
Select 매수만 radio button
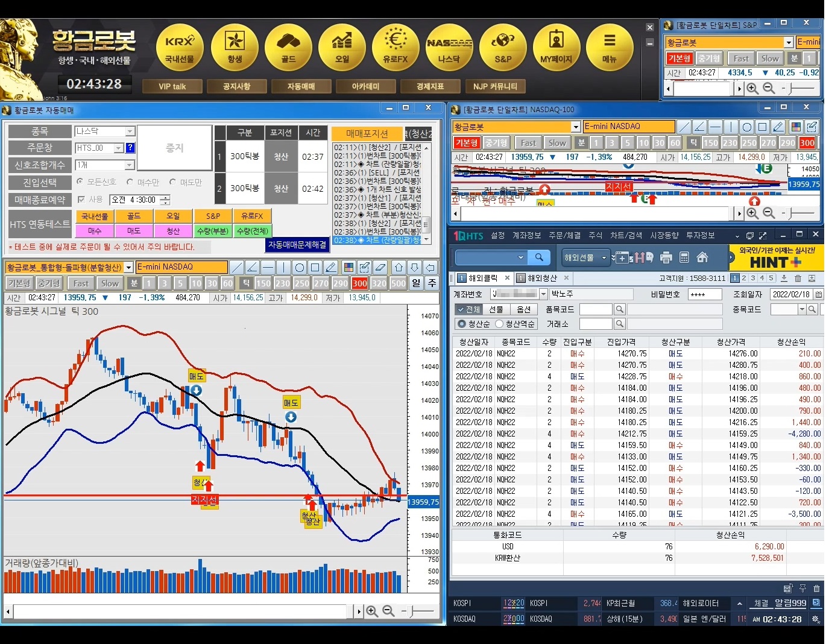tap(130, 182)
